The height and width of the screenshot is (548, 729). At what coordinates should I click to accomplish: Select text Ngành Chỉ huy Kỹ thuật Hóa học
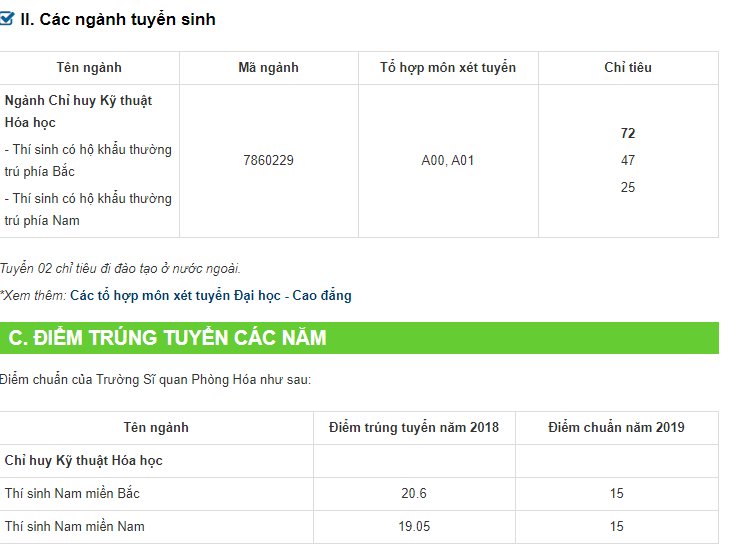coord(78,112)
